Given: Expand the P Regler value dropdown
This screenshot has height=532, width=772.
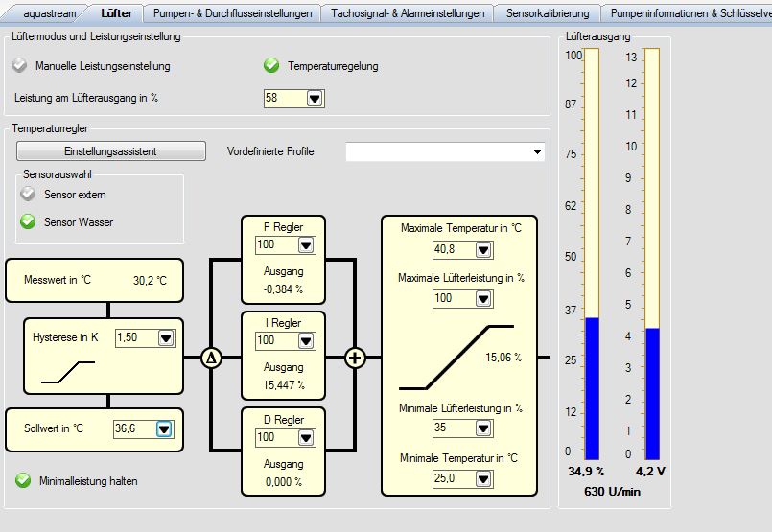Looking at the screenshot, I should click(305, 245).
